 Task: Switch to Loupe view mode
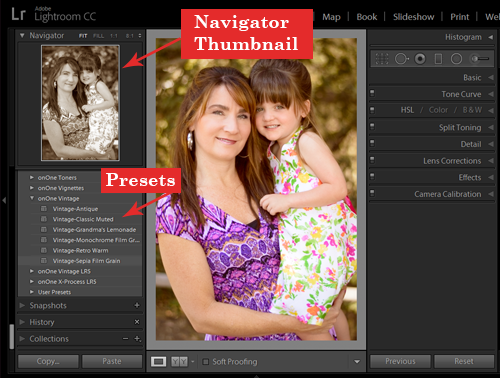[158, 362]
